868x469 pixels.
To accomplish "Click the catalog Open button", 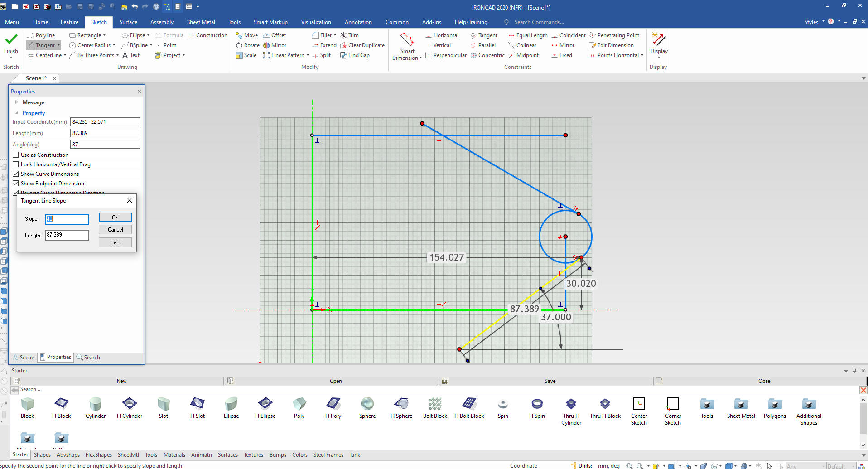I will point(331,381).
